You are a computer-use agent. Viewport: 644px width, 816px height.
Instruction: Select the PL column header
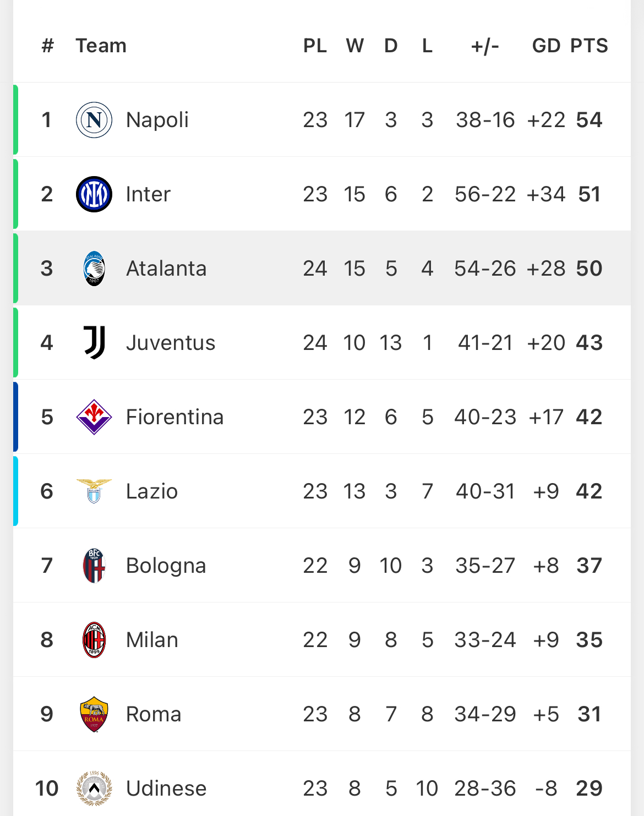315,46
